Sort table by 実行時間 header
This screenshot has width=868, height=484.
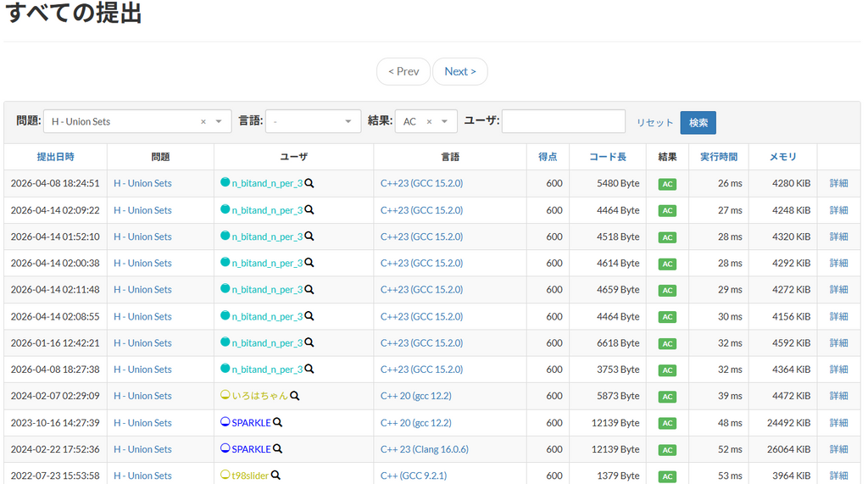718,157
